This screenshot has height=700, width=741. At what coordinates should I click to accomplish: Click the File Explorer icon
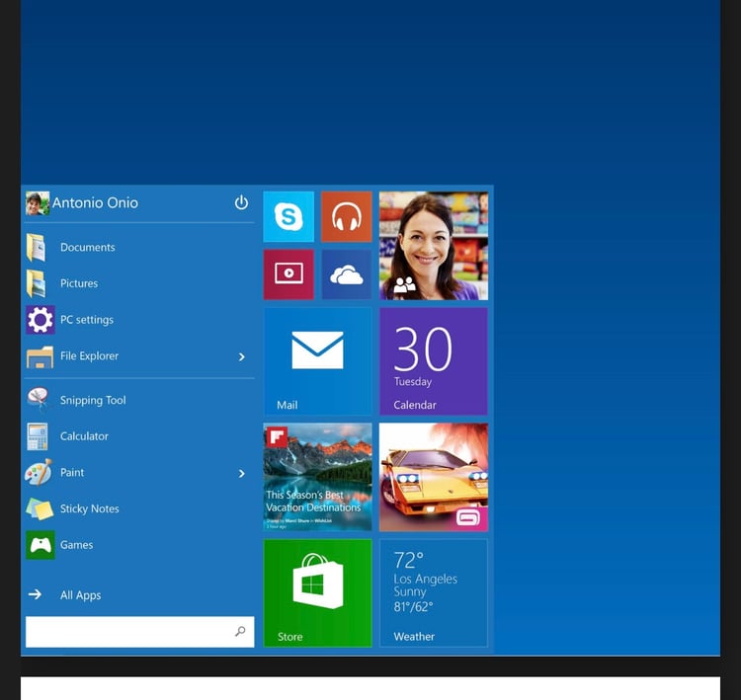coord(40,356)
